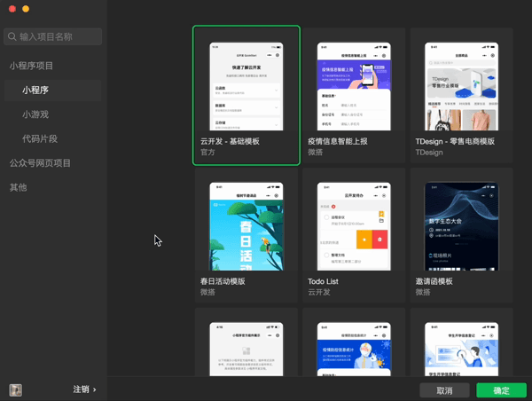
Task: Select the 云开发 - 基础模板 thumbnail
Action: (x=246, y=86)
